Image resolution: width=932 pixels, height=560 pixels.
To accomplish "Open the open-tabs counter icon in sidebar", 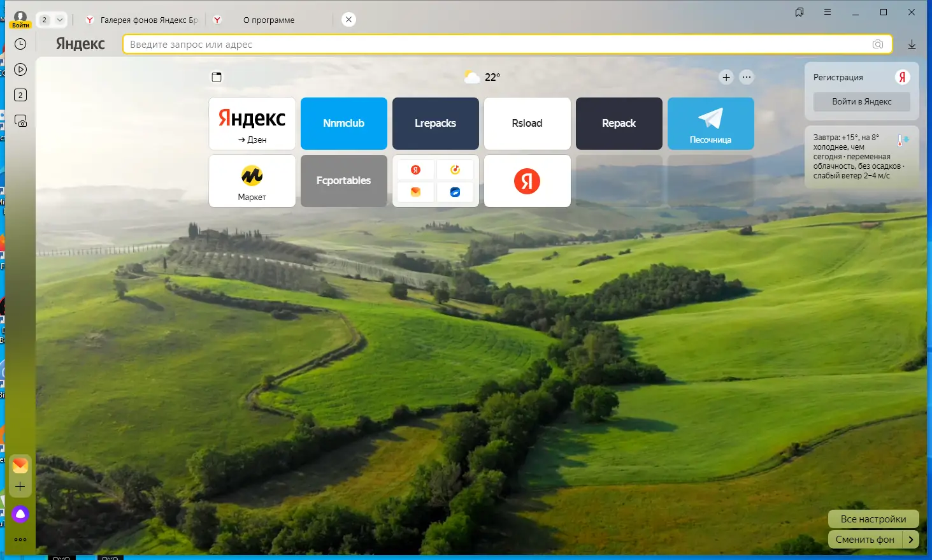I will point(20,95).
